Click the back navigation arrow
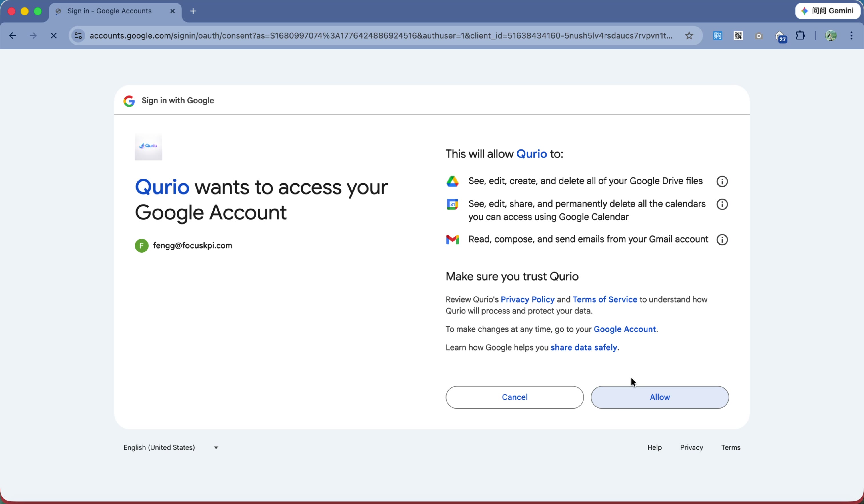The image size is (864, 504). [13, 36]
